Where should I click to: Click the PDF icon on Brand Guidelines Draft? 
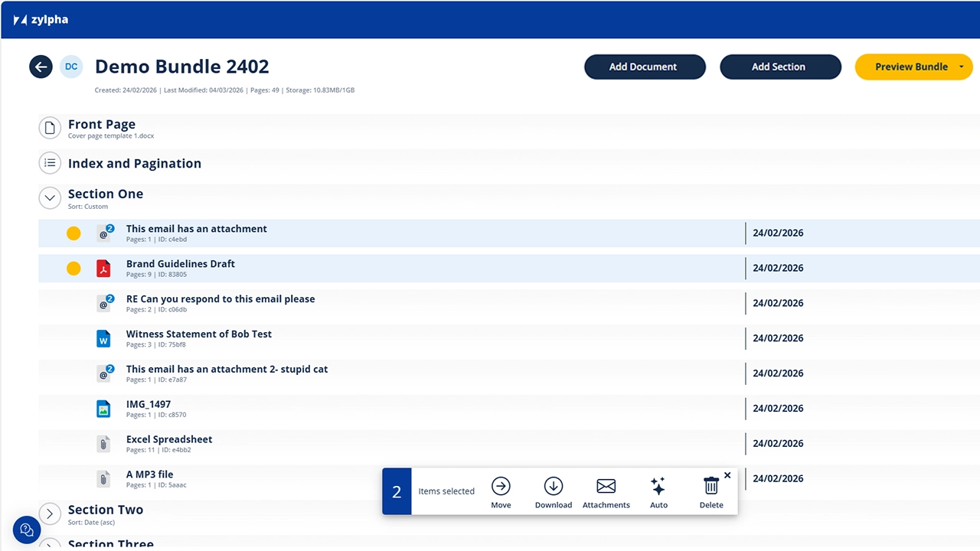pos(103,268)
